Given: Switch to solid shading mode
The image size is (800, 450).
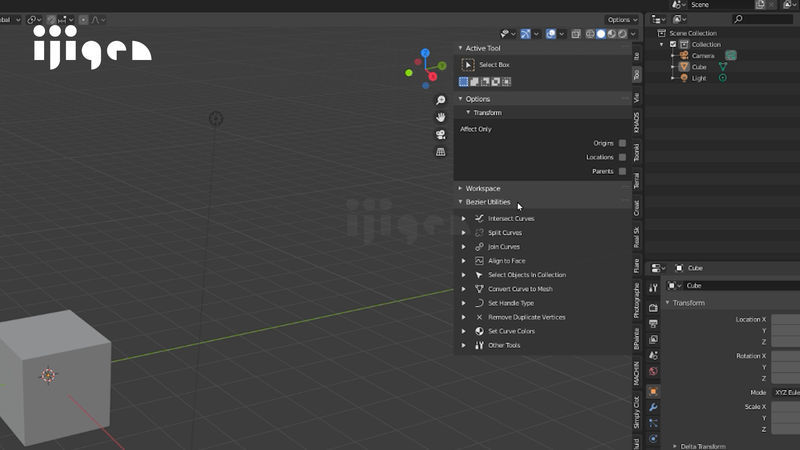Looking at the screenshot, I should tap(601, 34).
